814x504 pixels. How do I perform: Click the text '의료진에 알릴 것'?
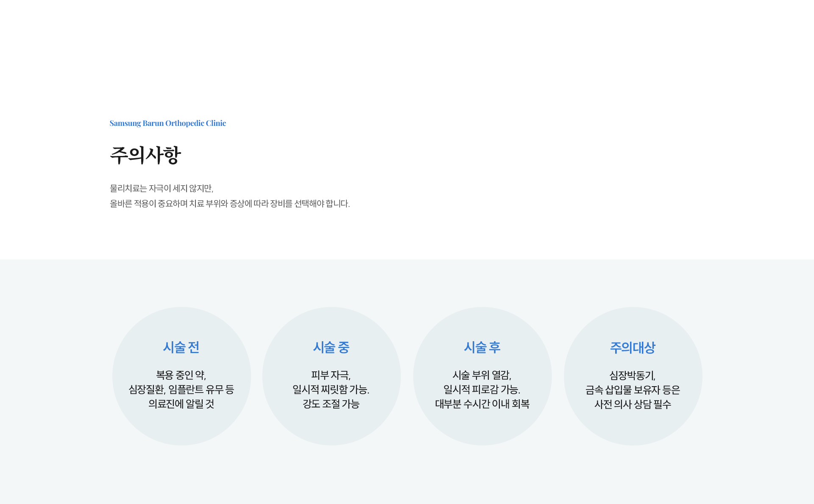pos(181,404)
